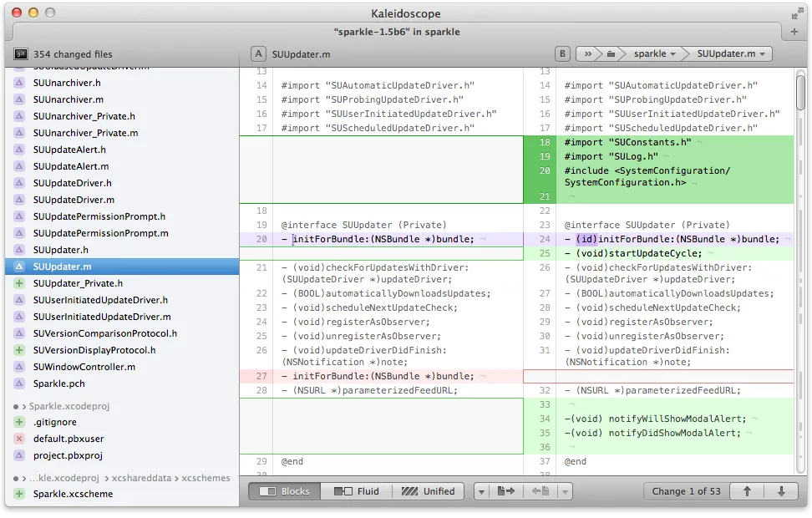Copy change to the right side
The height and width of the screenshot is (518, 812).
pyautogui.click(x=506, y=491)
